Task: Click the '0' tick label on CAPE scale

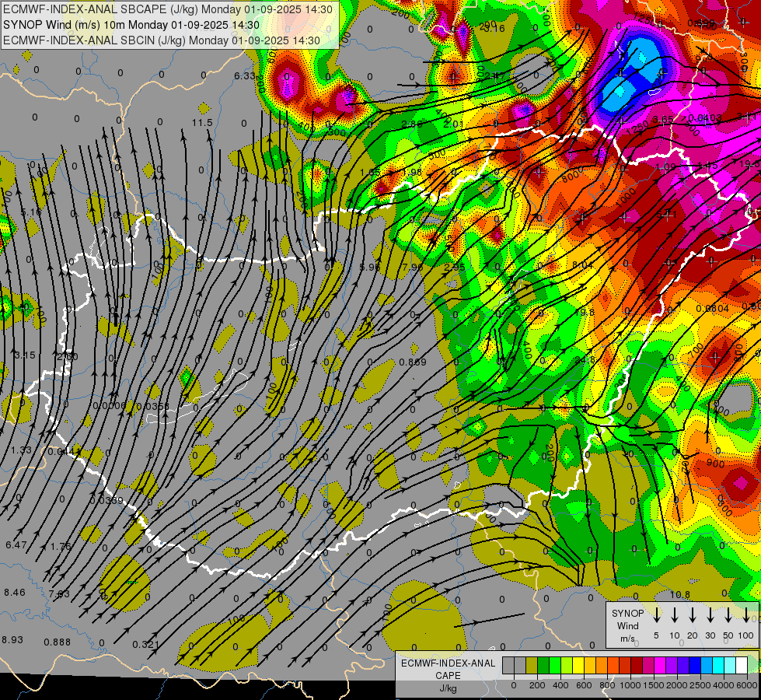Action: click(514, 685)
